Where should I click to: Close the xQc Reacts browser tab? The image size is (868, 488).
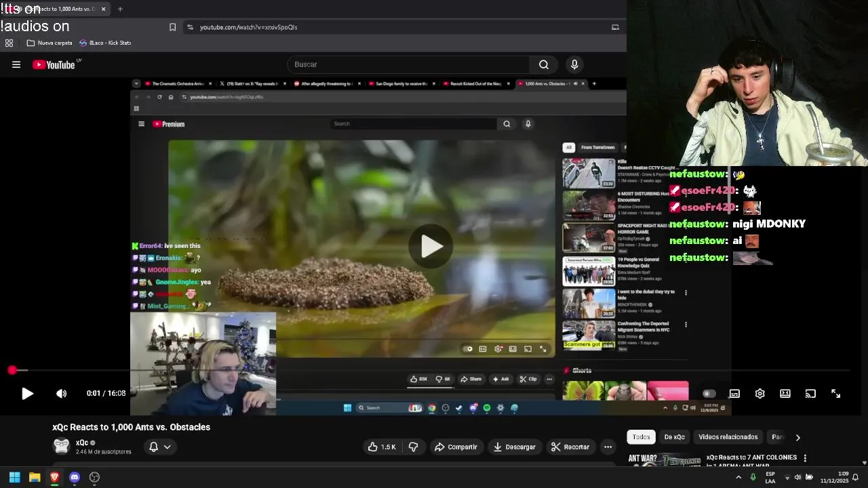point(103,9)
